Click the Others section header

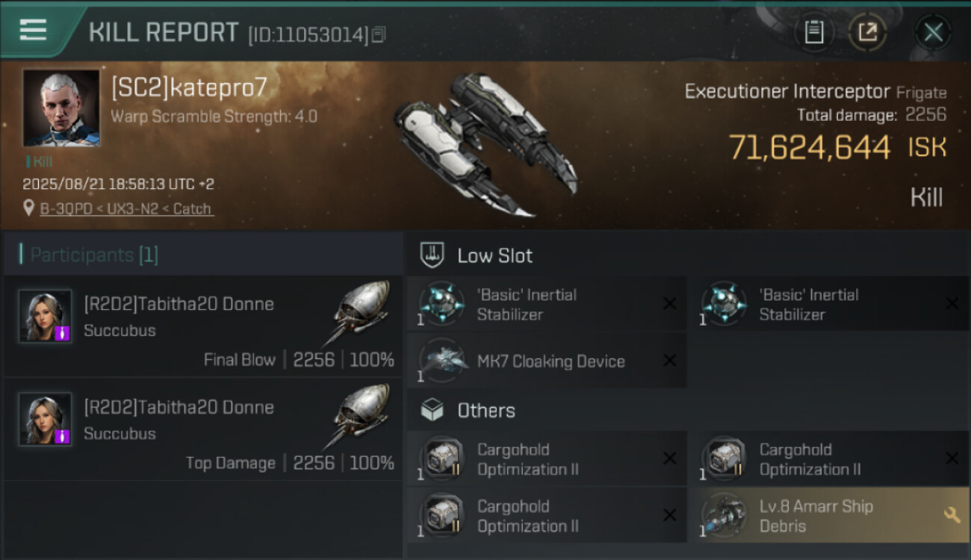click(485, 411)
